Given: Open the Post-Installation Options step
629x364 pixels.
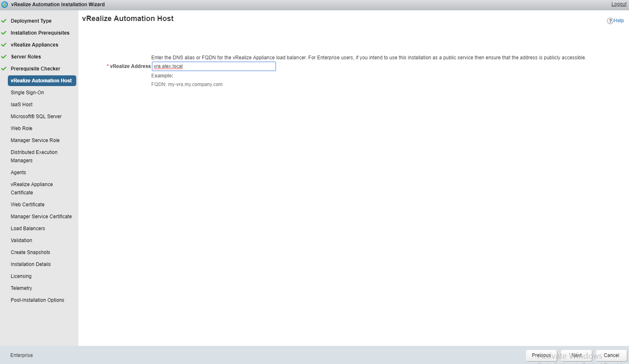Looking at the screenshot, I should (x=38, y=300).
